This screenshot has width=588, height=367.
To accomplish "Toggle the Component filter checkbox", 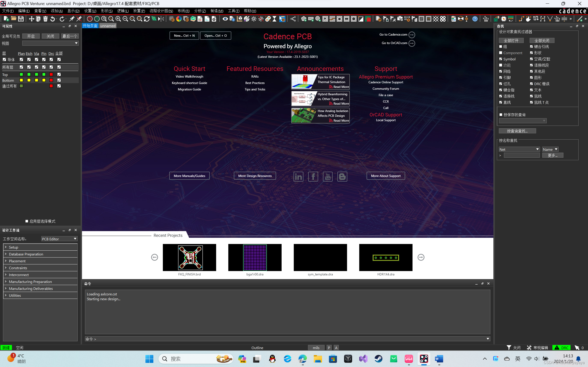I will [x=500, y=53].
